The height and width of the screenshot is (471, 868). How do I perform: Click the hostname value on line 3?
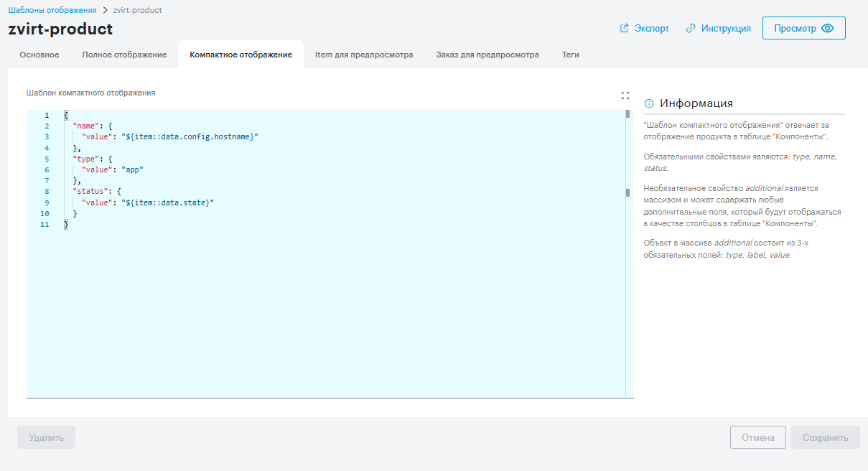coord(191,136)
